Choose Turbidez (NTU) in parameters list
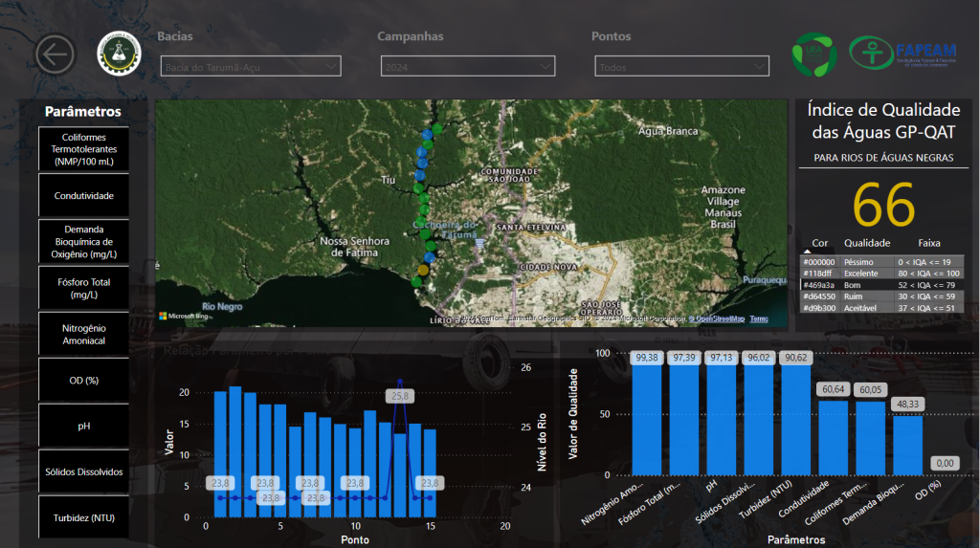Screen dimensions: 980x548 tap(83, 517)
